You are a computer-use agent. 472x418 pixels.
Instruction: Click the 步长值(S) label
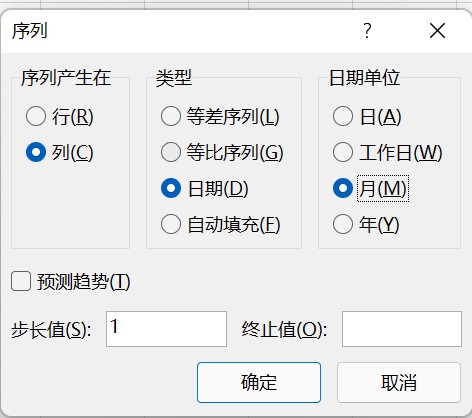click(x=51, y=330)
